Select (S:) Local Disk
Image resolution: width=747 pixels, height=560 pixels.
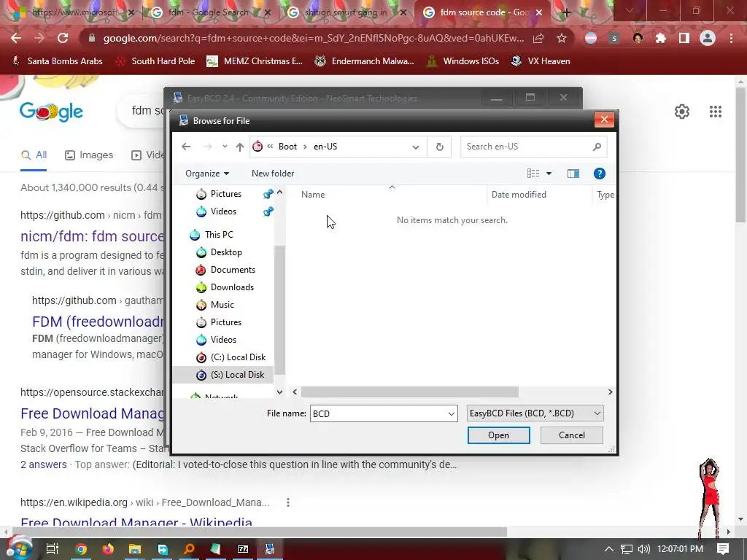pos(237,375)
